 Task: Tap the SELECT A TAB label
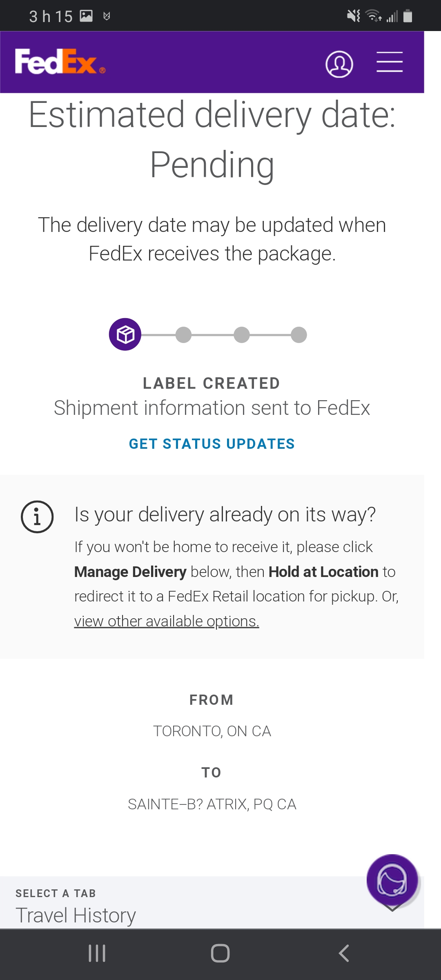(56, 893)
